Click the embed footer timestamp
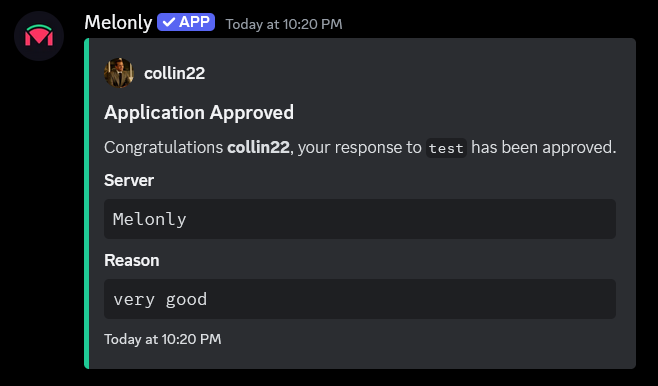The image size is (658, 386). point(162,339)
